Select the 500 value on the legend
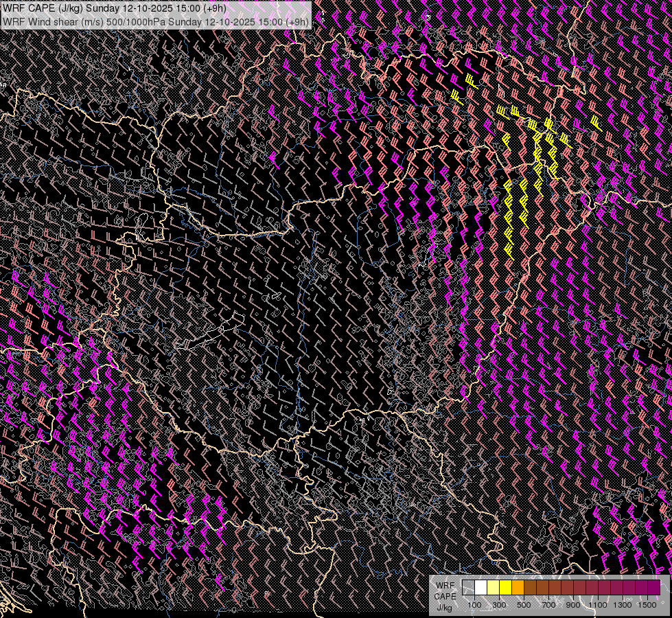The height and width of the screenshot is (618, 672). point(524,605)
